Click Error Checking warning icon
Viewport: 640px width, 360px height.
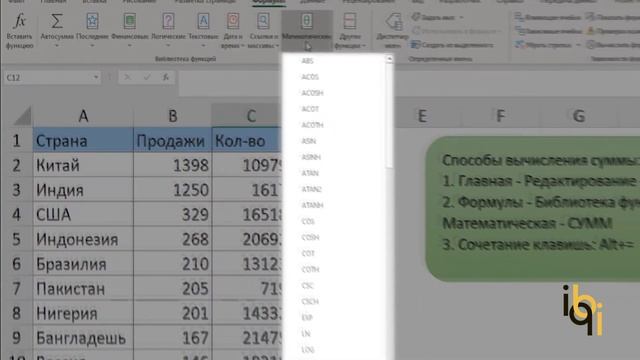(590, 31)
